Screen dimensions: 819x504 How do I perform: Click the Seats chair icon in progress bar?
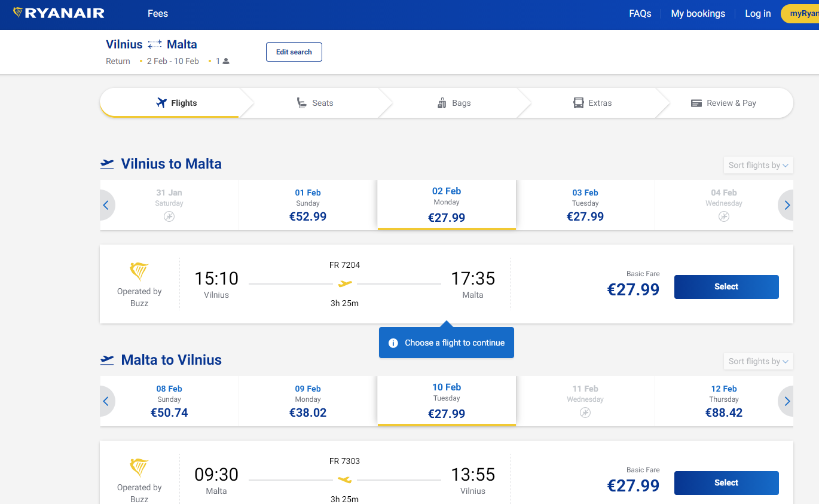(x=302, y=103)
